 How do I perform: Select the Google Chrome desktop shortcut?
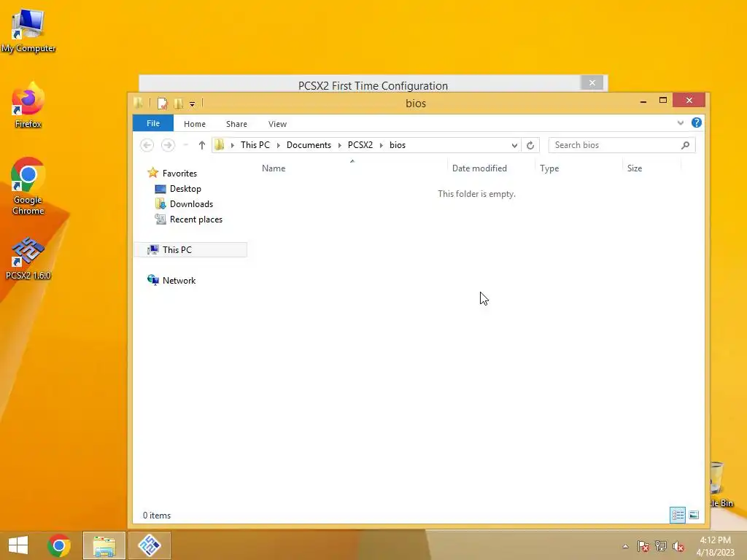(28, 186)
